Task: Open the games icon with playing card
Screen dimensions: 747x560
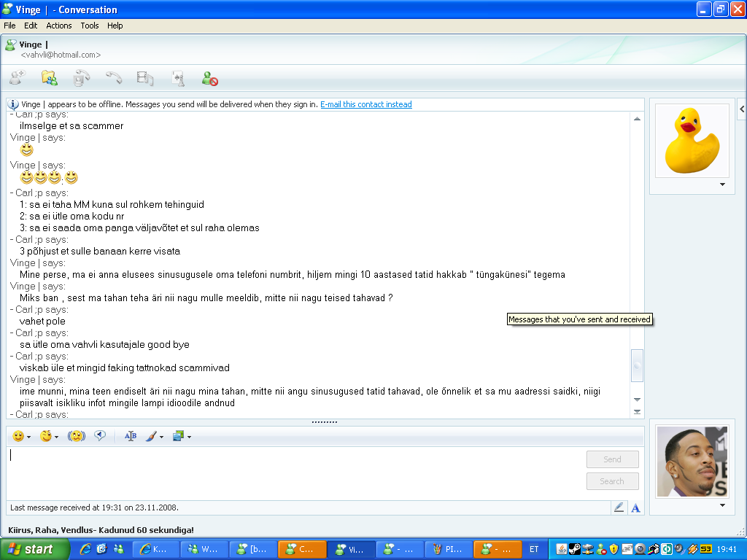Action: pos(177,78)
